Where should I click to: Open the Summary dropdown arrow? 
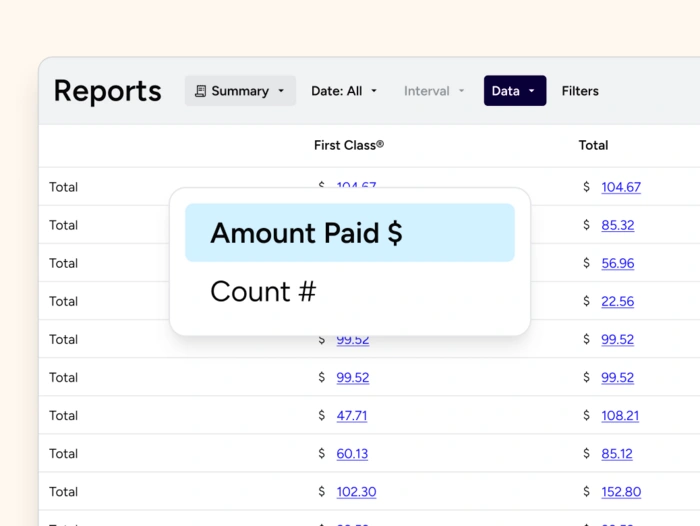tap(281, 91)
